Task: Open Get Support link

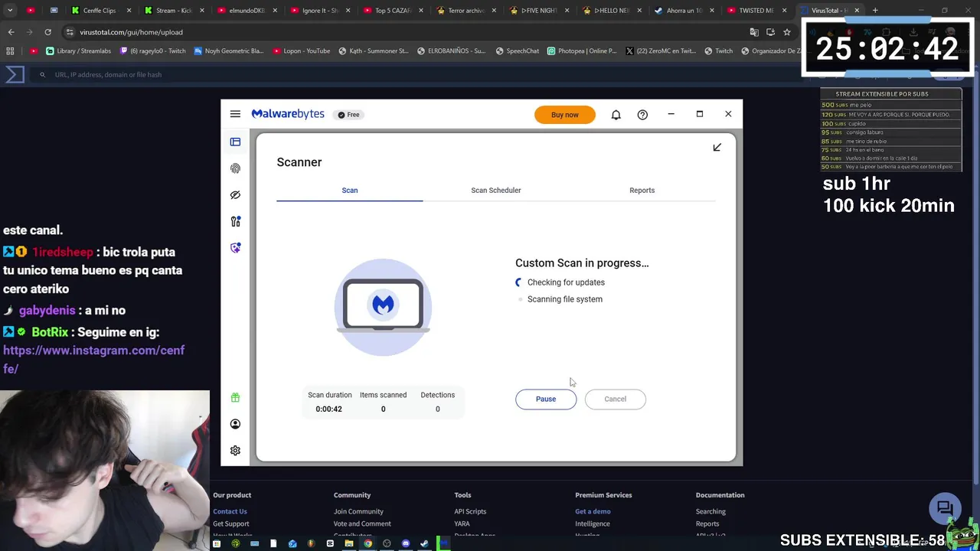Action: (230, 523)
